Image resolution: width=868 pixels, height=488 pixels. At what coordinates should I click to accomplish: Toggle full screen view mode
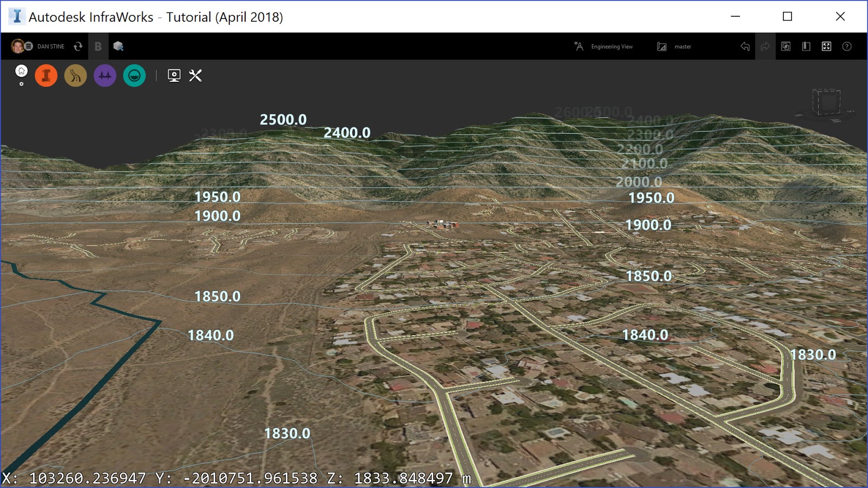click(826, 46)
